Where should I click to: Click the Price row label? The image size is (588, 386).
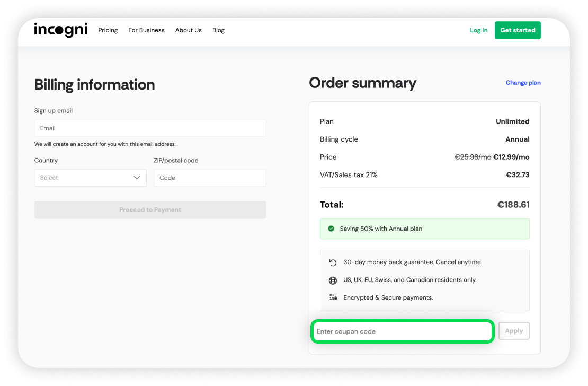coord(328,157)
